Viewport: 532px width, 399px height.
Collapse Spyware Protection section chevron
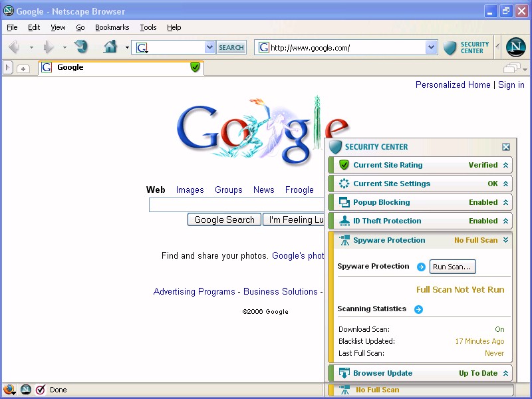pos(505,240)
